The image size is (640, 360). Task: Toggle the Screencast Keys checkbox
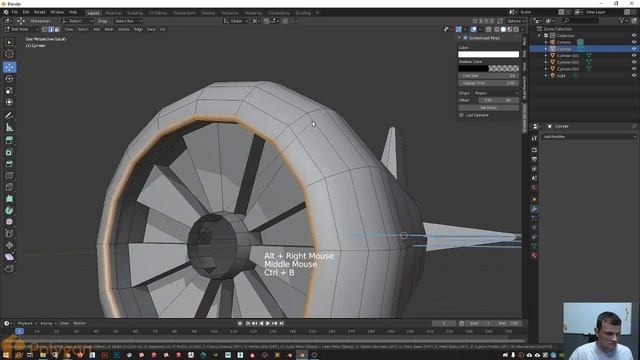coord(465,38)
